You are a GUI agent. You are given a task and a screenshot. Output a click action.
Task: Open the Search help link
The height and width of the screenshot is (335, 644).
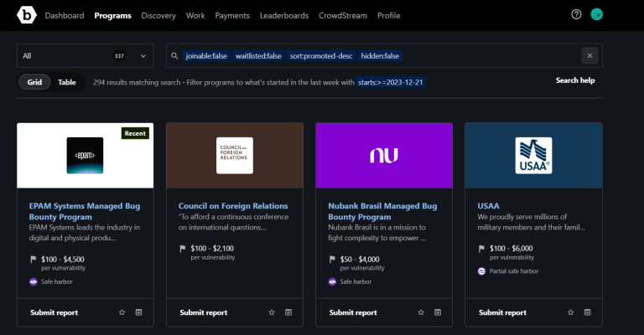coord(575,80)
